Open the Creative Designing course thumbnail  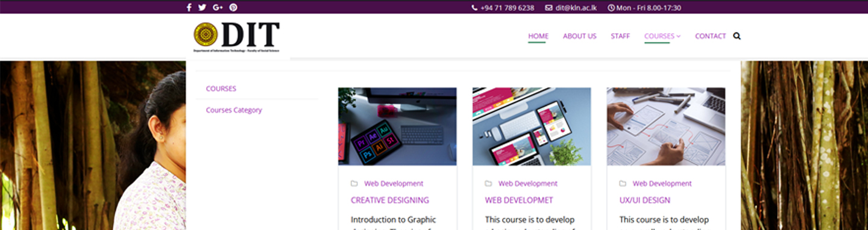click(x=397, y=126)
